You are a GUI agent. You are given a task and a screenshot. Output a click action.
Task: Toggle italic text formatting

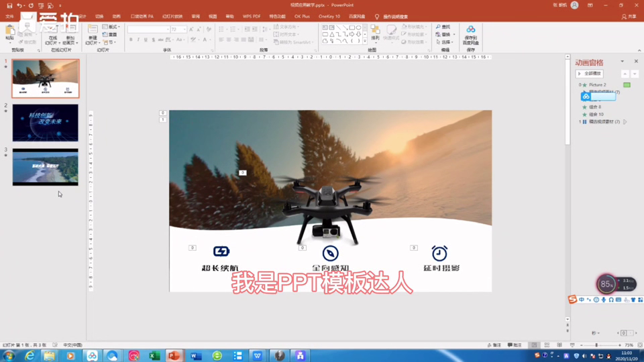[138, 40]
